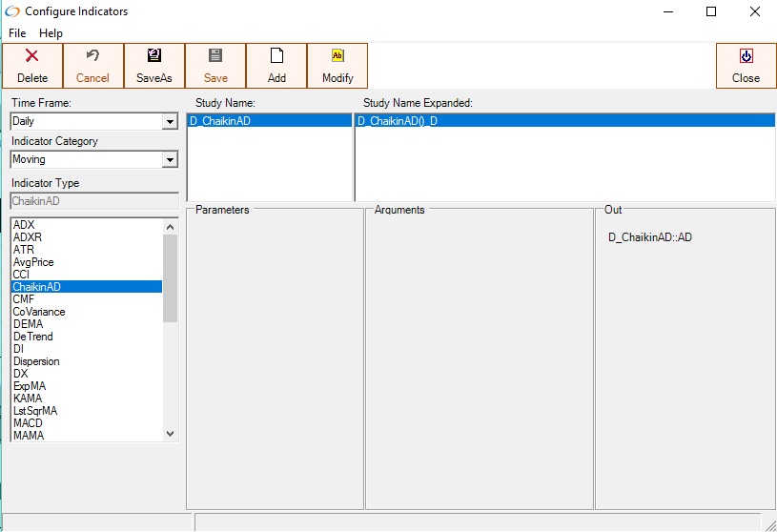Image resolution: width=777 pixels, height=532 pixels.
Task: Expand the Indicator Category dropdown
Action: click(x=170, y=160)
